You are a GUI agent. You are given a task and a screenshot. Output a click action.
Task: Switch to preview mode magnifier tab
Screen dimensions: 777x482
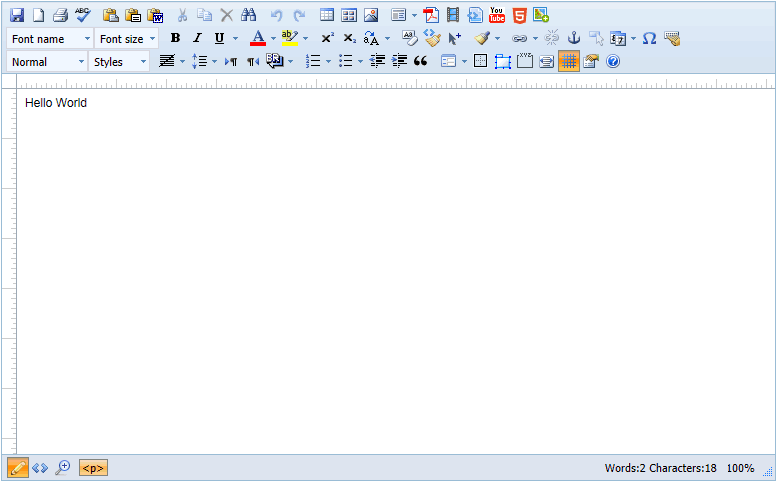(62, 467)
